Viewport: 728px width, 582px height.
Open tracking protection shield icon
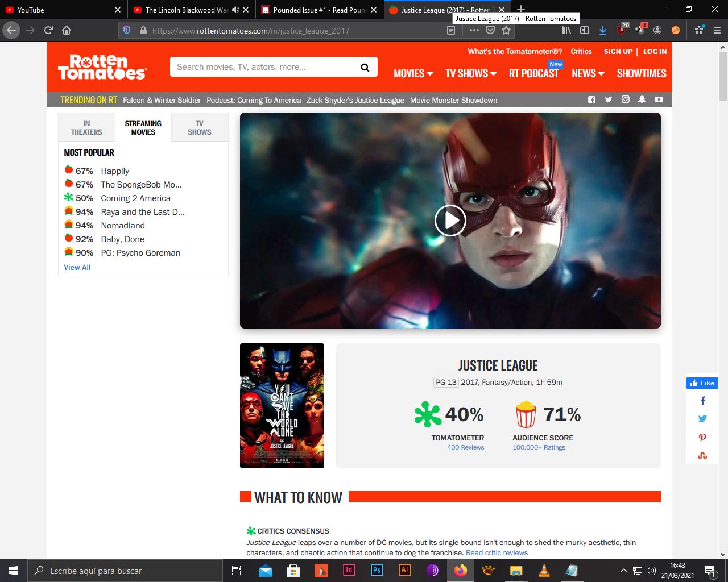(x=127, y=30)
